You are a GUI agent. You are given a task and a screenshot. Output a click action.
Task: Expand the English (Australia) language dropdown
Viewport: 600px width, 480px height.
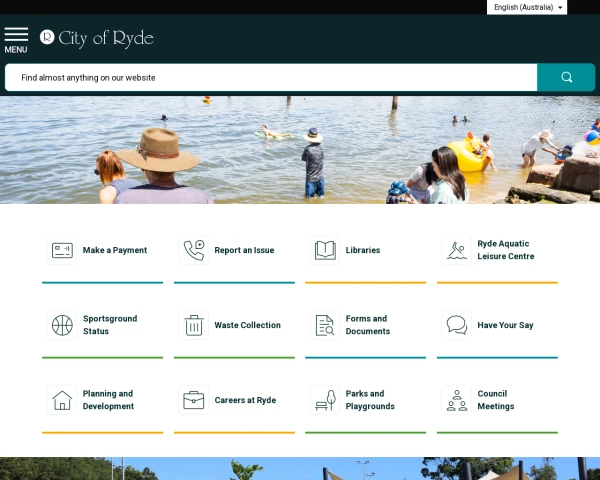click(528, 7)
